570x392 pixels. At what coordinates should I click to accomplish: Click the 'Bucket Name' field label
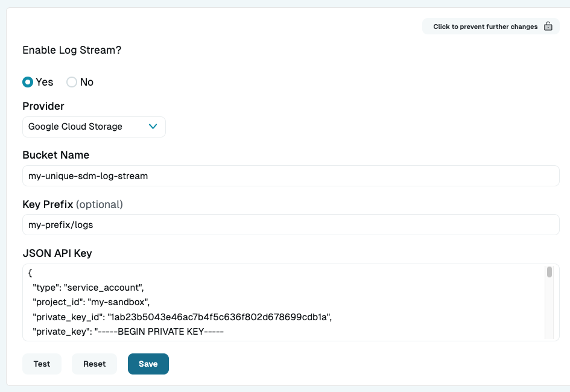pos(55,155)
